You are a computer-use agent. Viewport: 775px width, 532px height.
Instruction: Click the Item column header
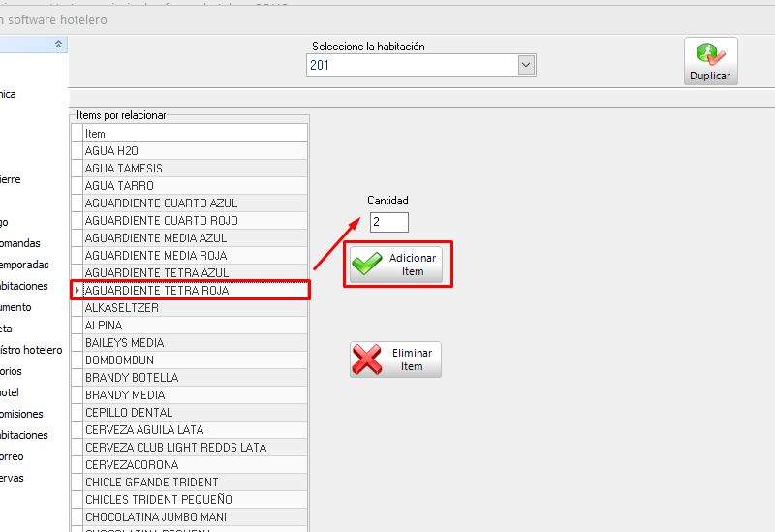pos(194,134)
